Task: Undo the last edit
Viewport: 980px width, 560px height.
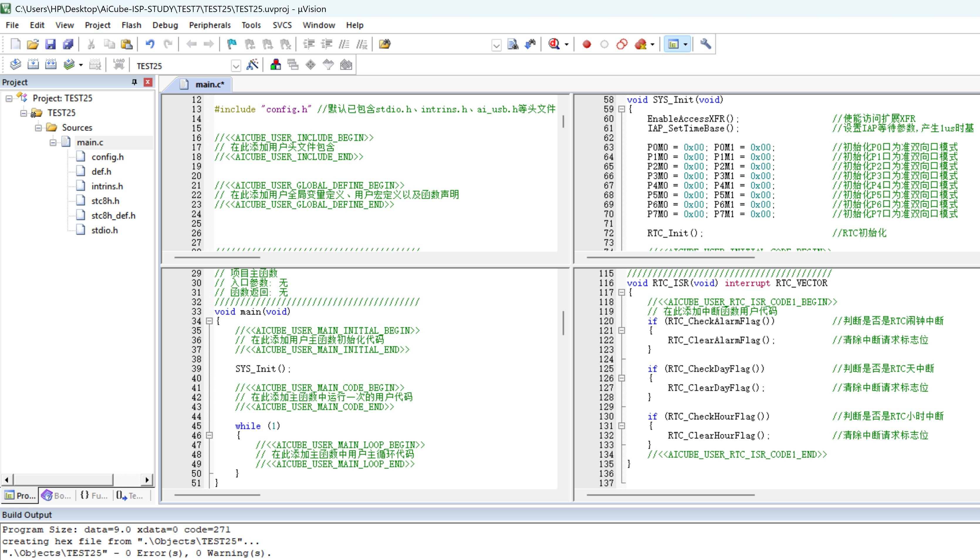Action: coord(150,44)
